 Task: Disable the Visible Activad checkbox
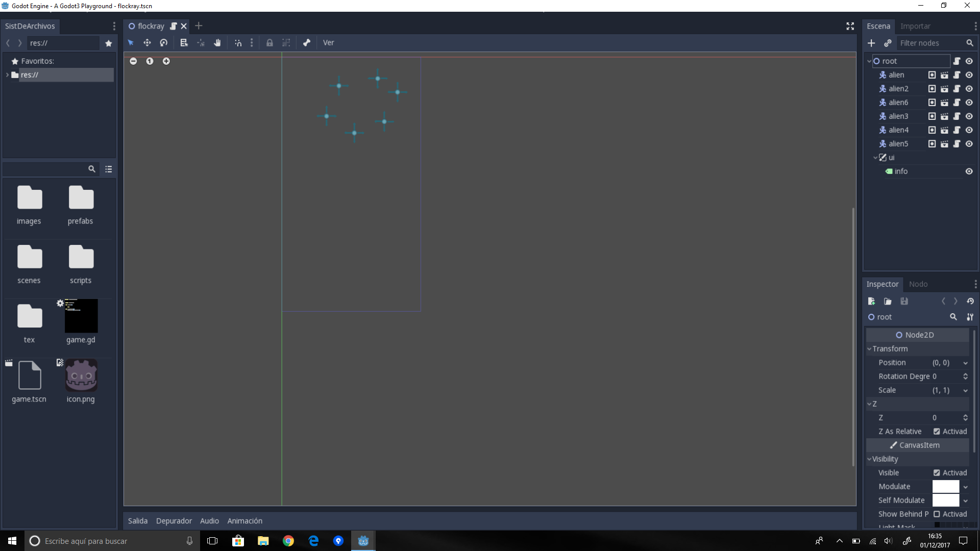click(937, 472)
